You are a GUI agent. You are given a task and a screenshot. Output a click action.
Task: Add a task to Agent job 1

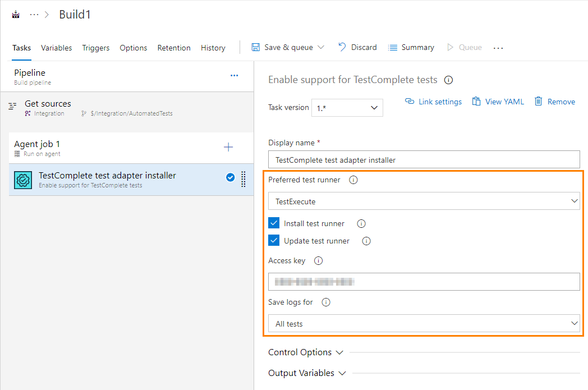228,147
